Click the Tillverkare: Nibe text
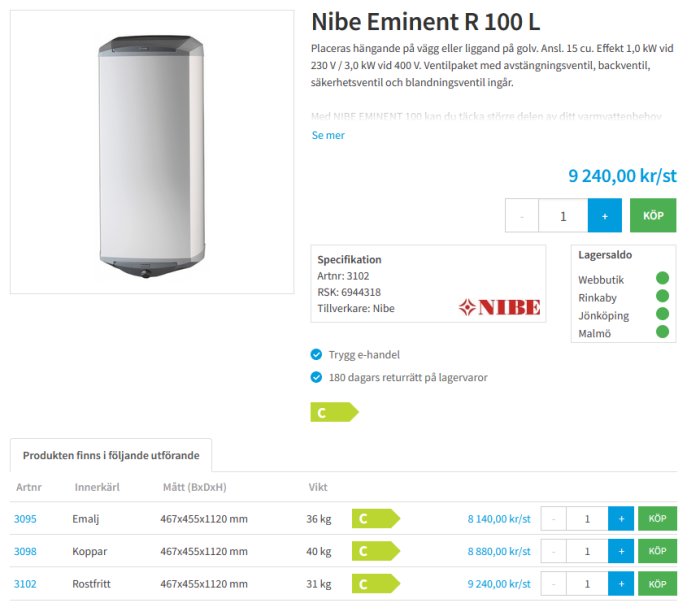The height and width of the screenshot is (616, 700). (356, 308)
